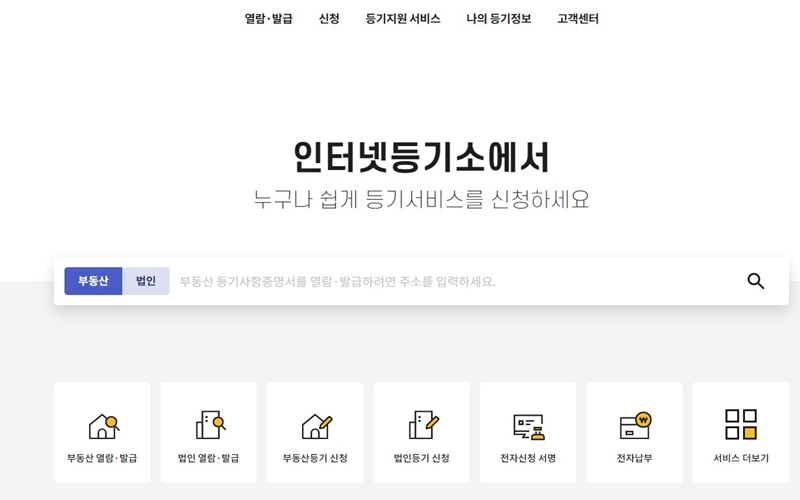Click the 법인등기 신청 building pencil icon

point(423,424)
